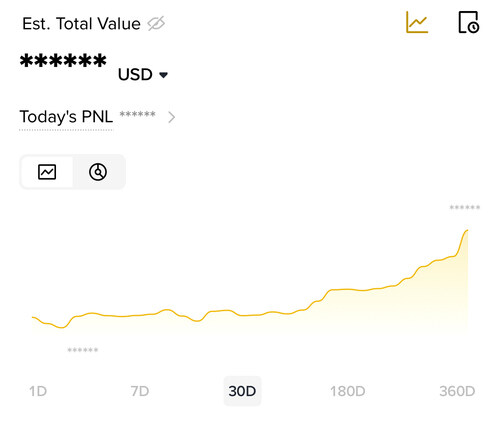
Task: Select the 30D time range
Action: point(242,391)
